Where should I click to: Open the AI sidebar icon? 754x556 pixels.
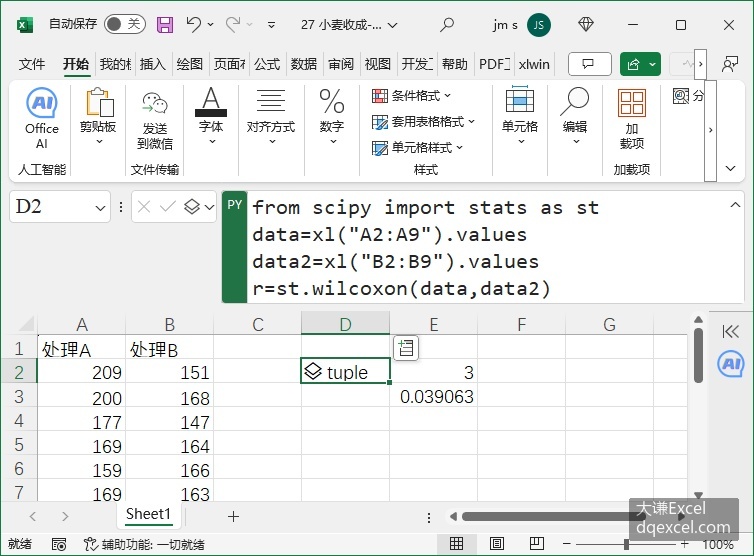click(731, 364)
